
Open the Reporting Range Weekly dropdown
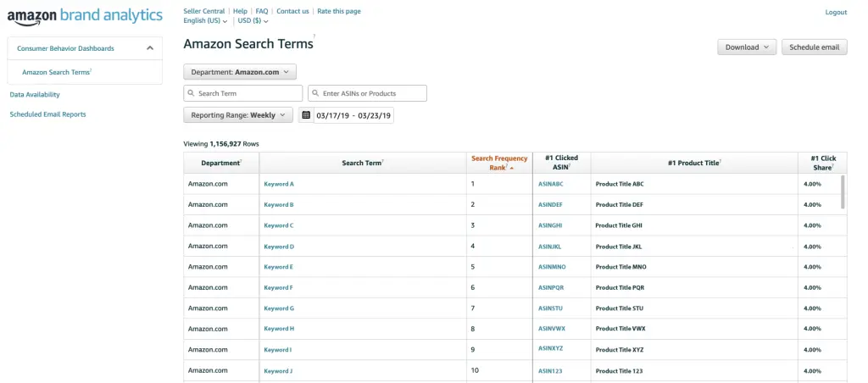238,115
